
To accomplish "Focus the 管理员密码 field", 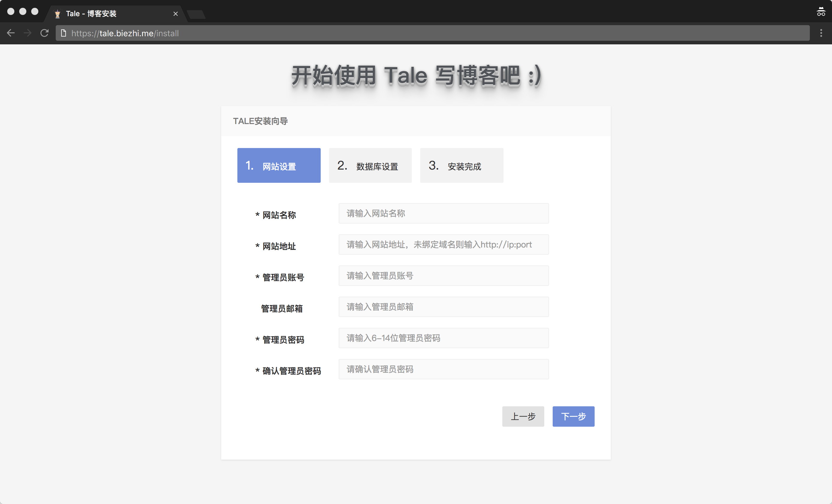I will (x=443, y=338).
